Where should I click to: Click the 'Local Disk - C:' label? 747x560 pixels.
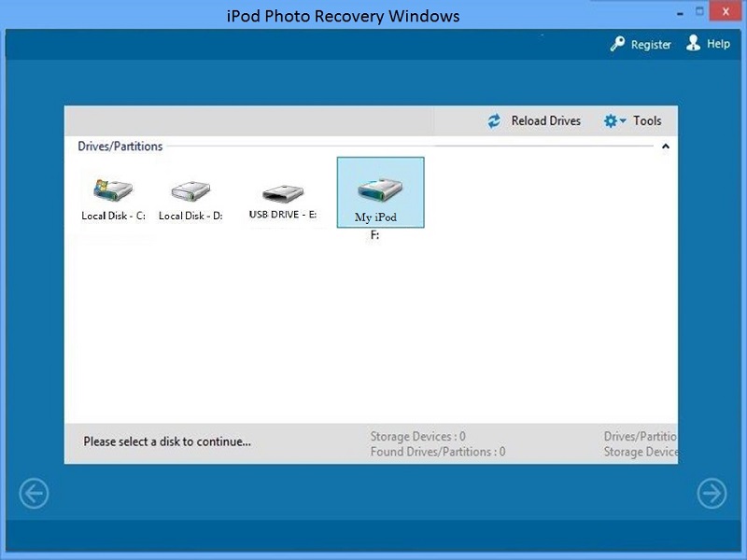(x=113, y=216)
